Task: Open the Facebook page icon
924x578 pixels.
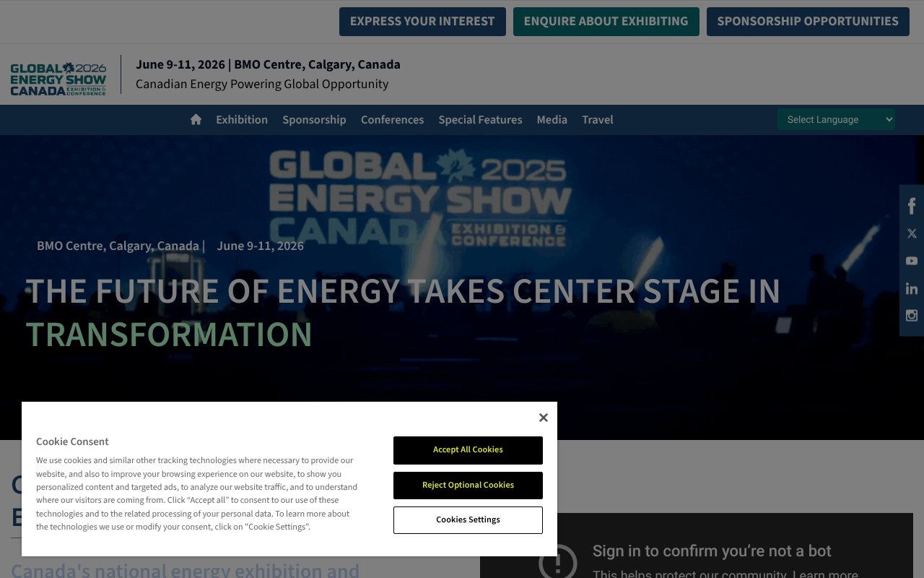Action: point(911,205)
